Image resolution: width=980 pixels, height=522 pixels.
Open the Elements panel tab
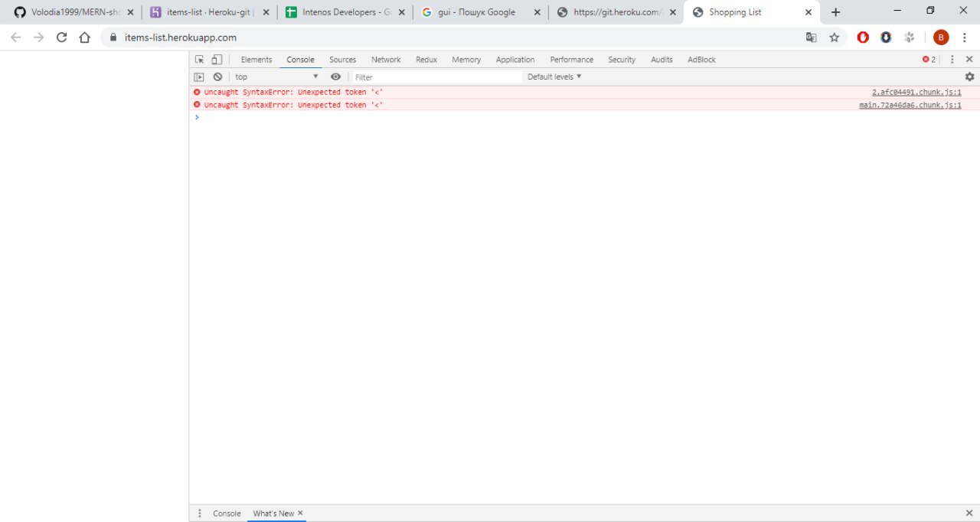coord(256,60)
